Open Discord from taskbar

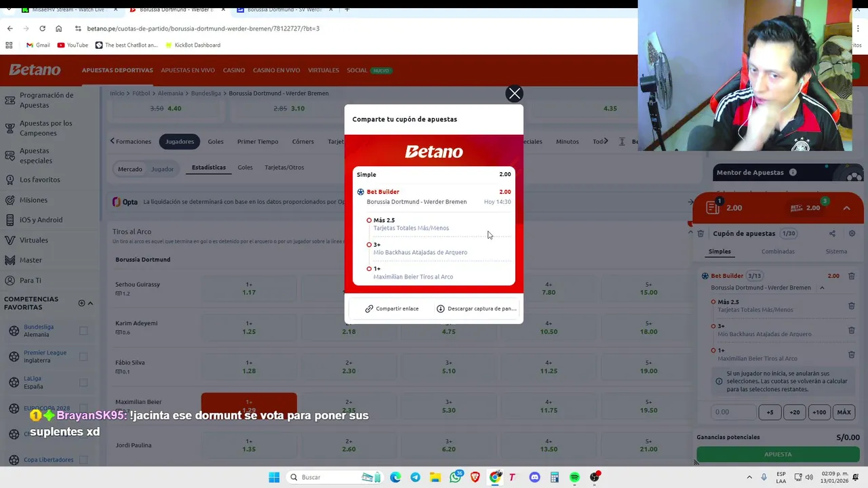point(534,477)
